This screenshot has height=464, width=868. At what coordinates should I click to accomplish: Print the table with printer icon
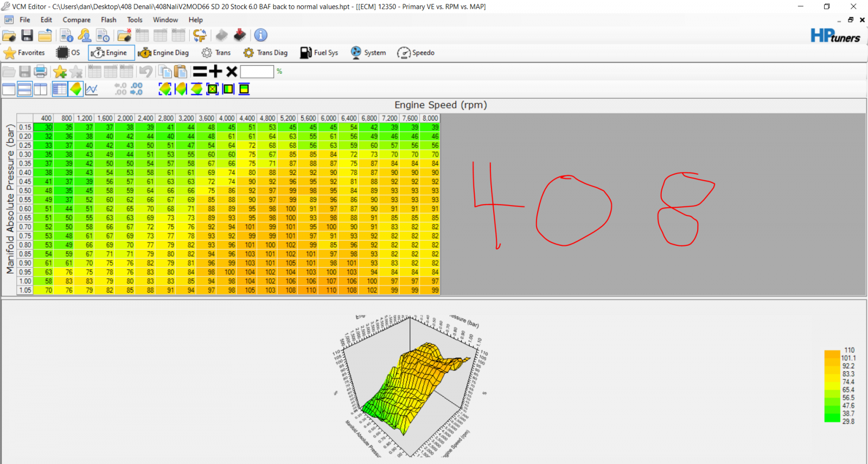click(41, 71)
